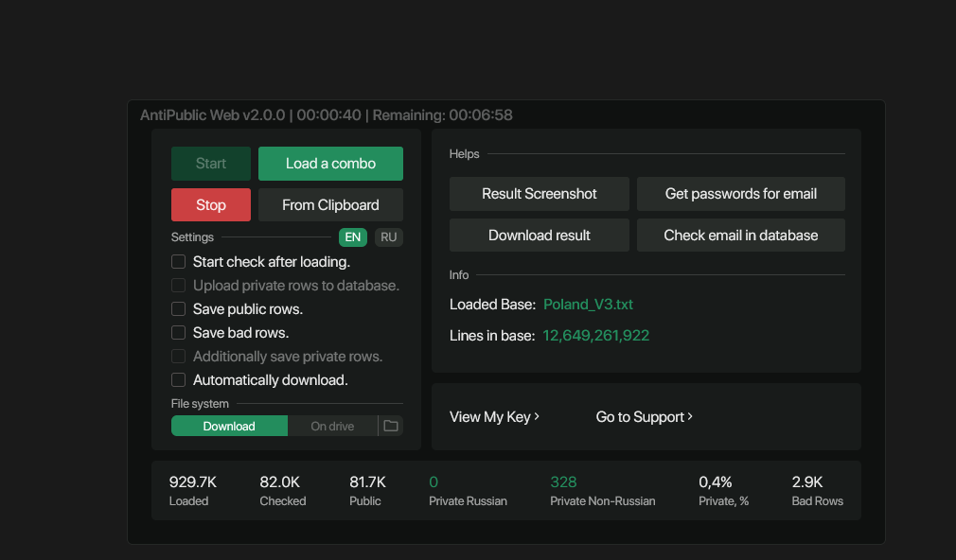Enable Automatically download option
Image resolution: width=956 pixels, height=560 pixels.
[x=178, y=380]
